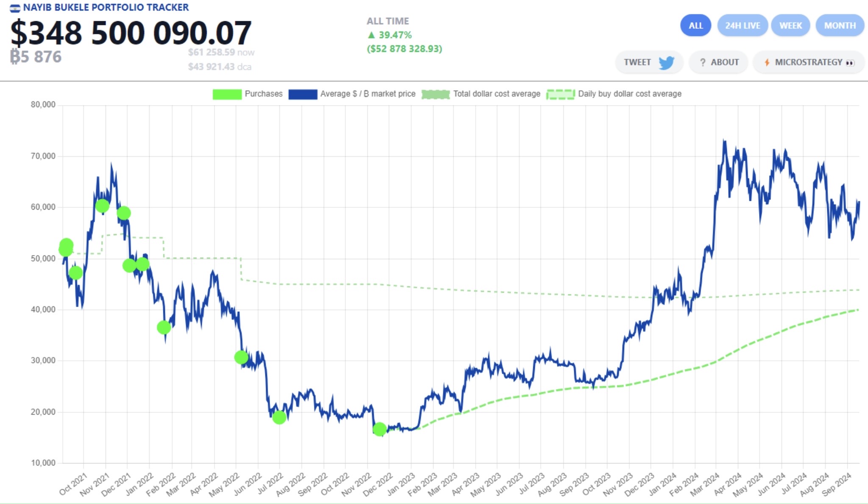The height and width of the screenshot is (504, 868).
Task: Click purchase marker at Feb 2022 dip
Action: (x=164, y=327)
